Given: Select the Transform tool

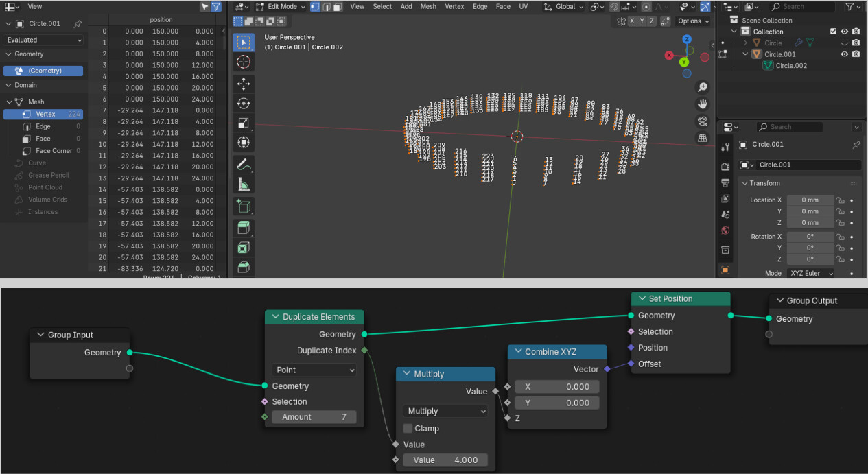Looking at the screenshot, I should 244,143.
